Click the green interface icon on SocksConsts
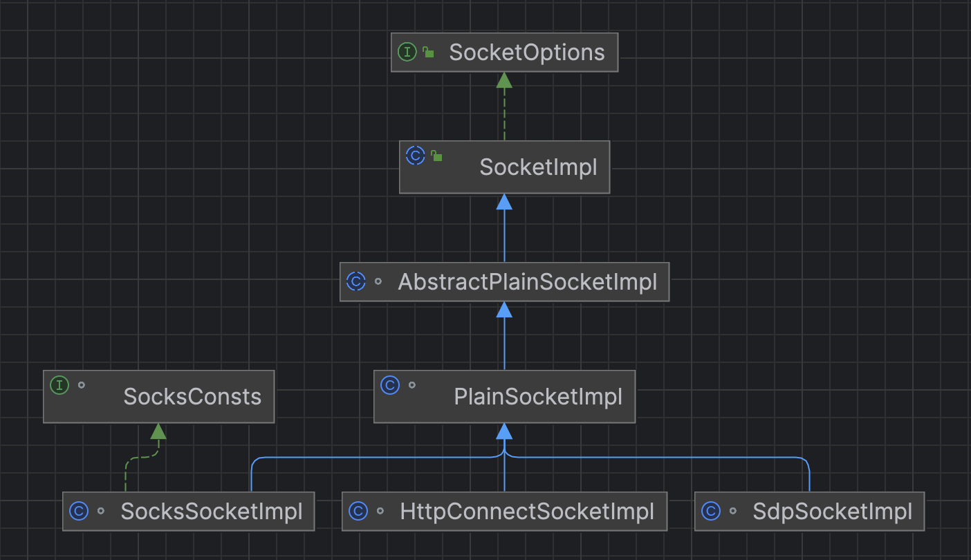This screenshot has height=560, width=971. pos(59,385)
